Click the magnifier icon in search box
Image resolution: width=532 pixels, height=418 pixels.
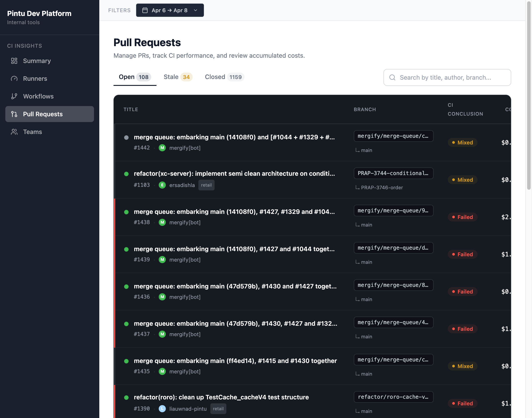392,78
